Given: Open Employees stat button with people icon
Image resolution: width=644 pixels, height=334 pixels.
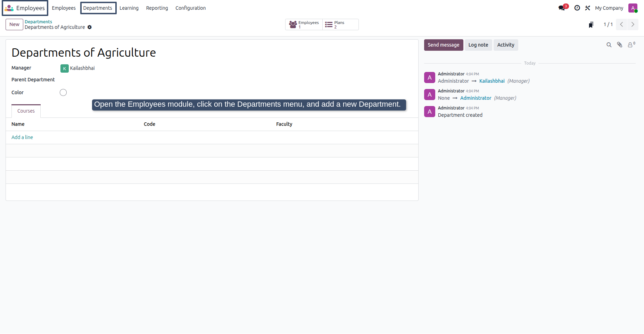Looking at the screenshot, I should (304, 24).
